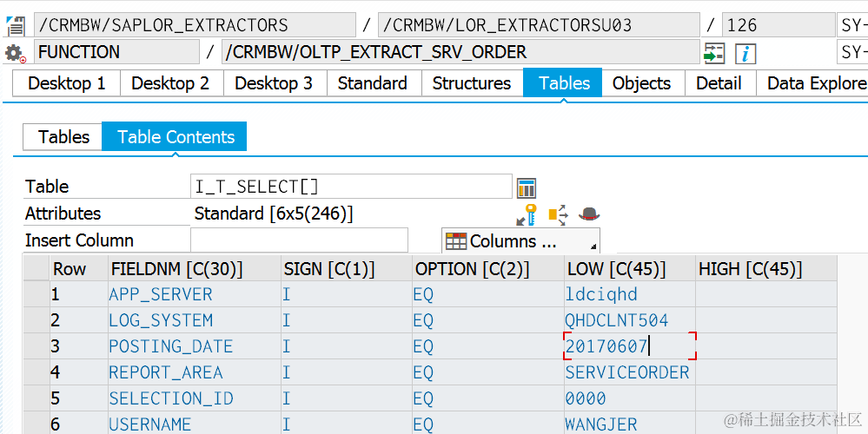Click the ldciqhd value cell

(x=629, y=294)
